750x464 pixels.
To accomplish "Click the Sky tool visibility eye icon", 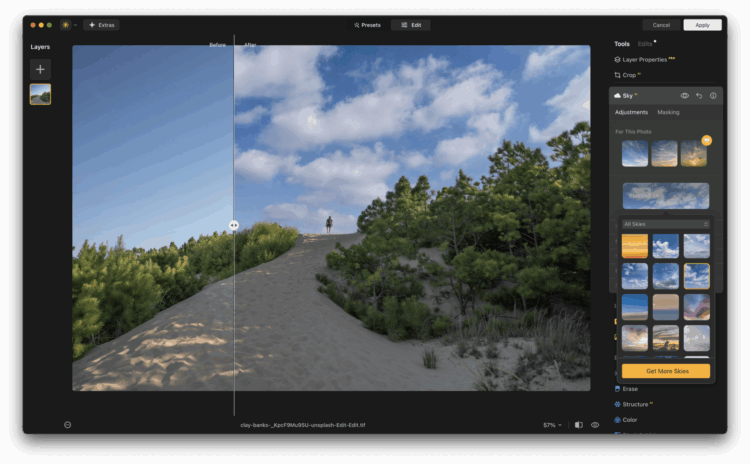I will [x=685, y=96].
